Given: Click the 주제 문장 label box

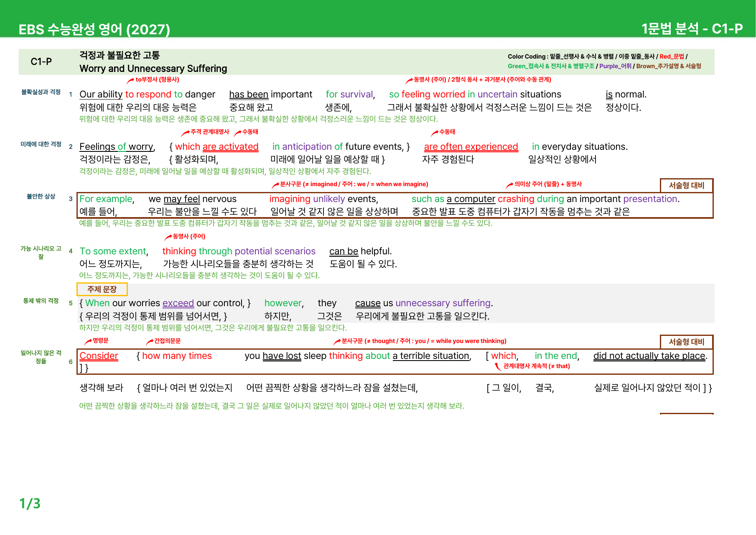Looking at the screenshot, I should pyautogui.click(x=102, y=289).
